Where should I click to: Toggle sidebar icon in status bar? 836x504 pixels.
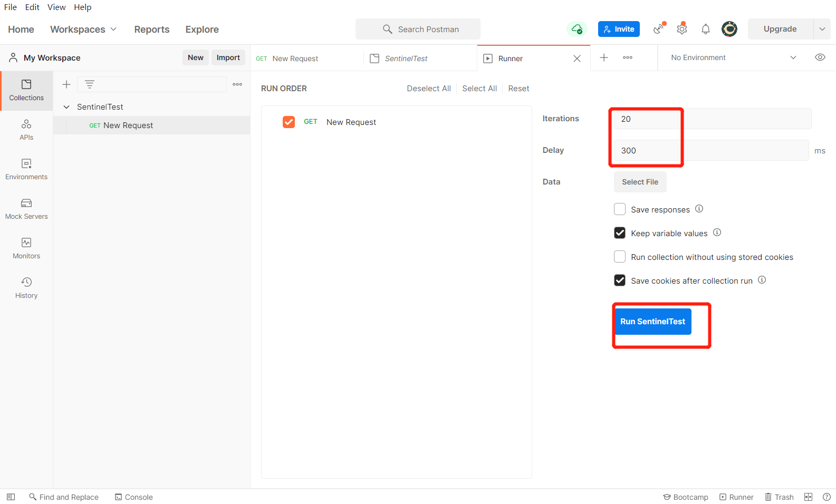coord(11,497)
